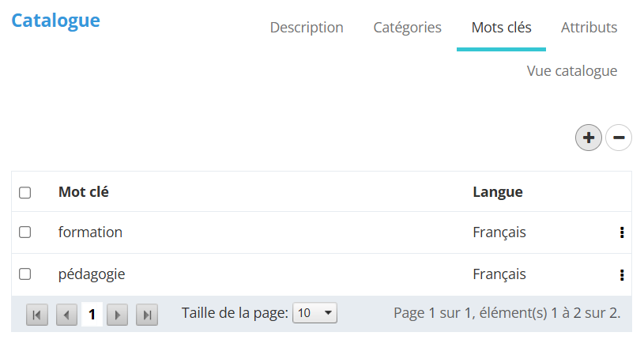Check the box for formation keyword

click(24, 232)
